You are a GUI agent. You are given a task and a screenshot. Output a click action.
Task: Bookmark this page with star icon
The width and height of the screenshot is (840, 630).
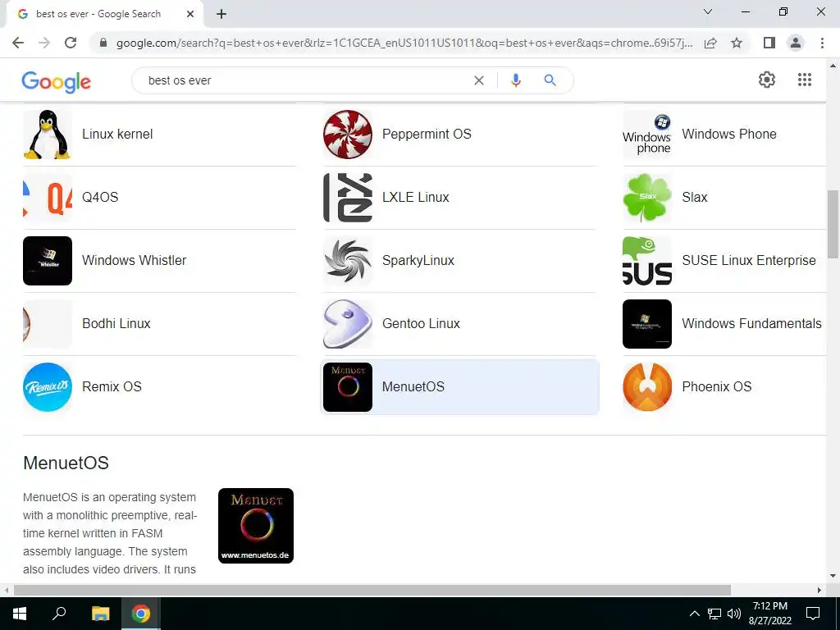[737, 43]
